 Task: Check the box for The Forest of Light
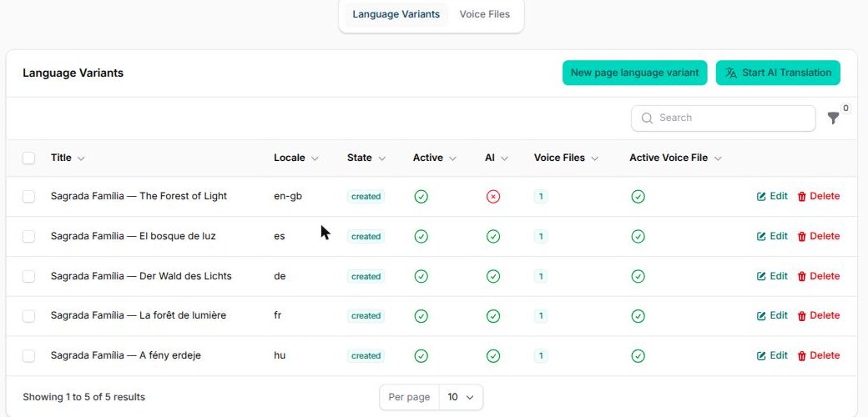point(28,196)
